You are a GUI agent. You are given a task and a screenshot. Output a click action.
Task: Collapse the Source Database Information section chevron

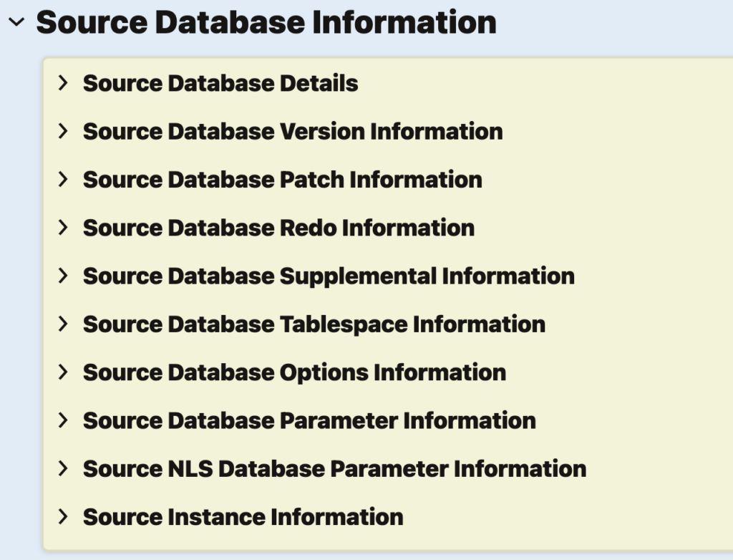click(16, 22)
